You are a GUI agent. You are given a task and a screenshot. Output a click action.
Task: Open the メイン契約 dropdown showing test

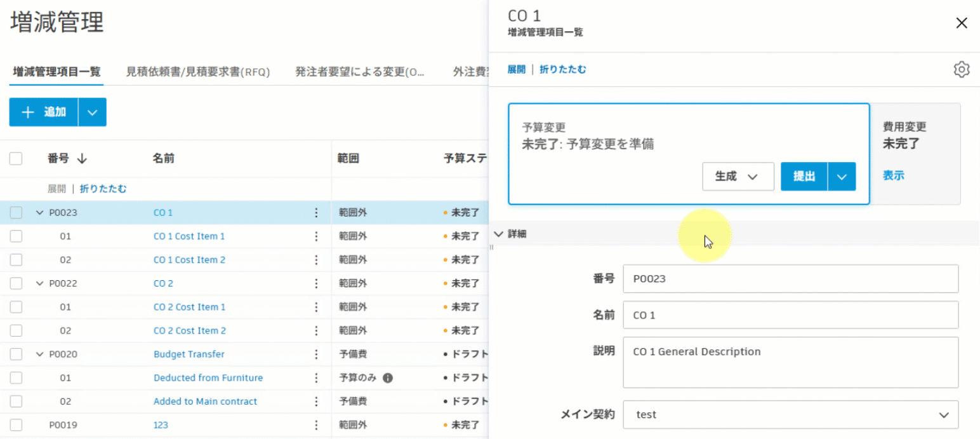790,414
